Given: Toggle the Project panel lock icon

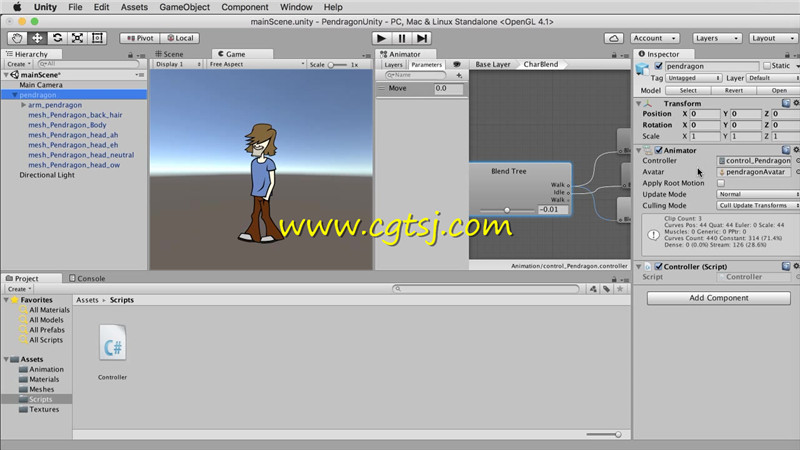Looking at the screenshot, I should click(614, 280).
